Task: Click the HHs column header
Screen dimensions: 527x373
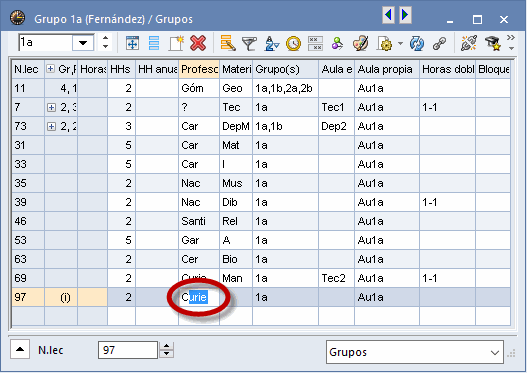Action: click(x=121, y=69)
